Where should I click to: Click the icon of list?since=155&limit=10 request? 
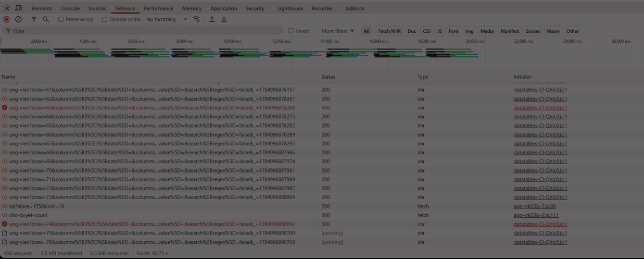[5, 206]
